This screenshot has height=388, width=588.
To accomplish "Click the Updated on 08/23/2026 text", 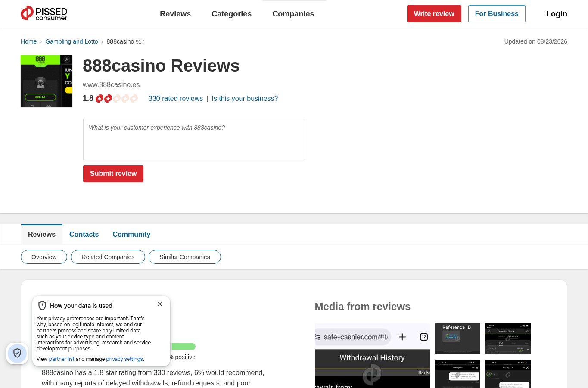I will (536, 41).
